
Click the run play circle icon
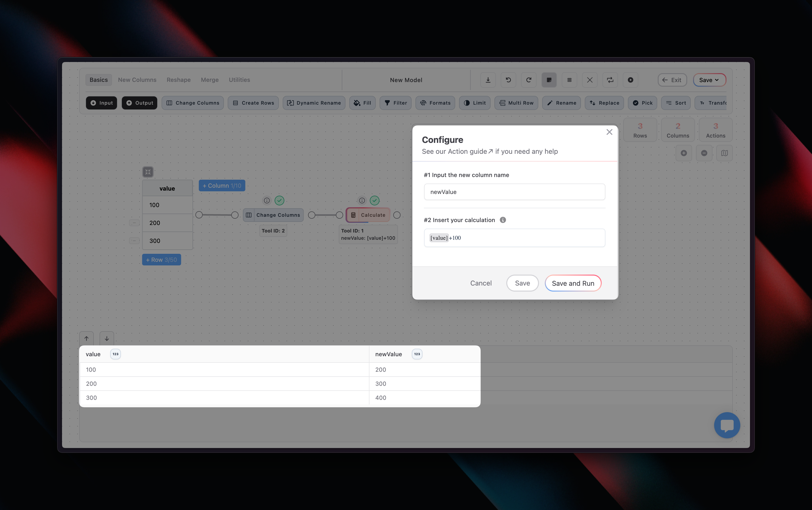pos(630,80)
